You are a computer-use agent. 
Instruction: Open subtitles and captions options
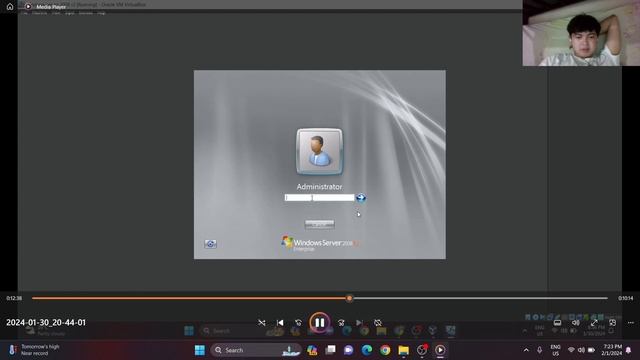click(x=557, y=322)
